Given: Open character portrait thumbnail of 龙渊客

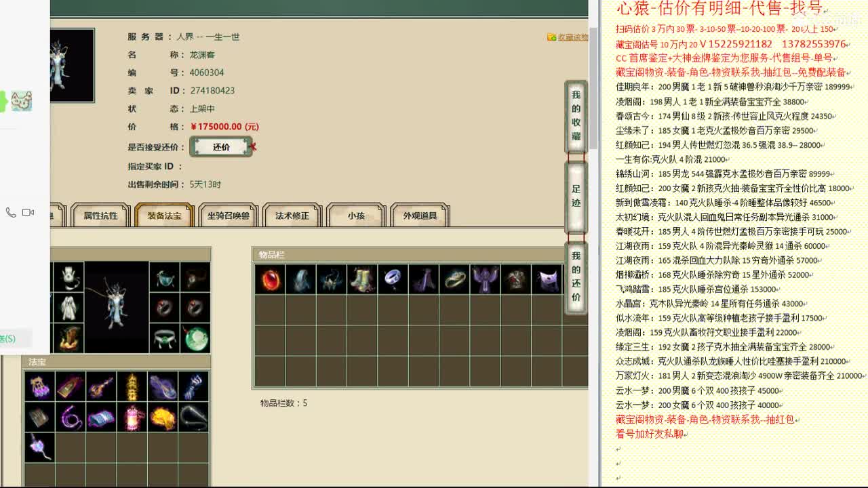Looking at the screenshot, I should tap(71, 66).
